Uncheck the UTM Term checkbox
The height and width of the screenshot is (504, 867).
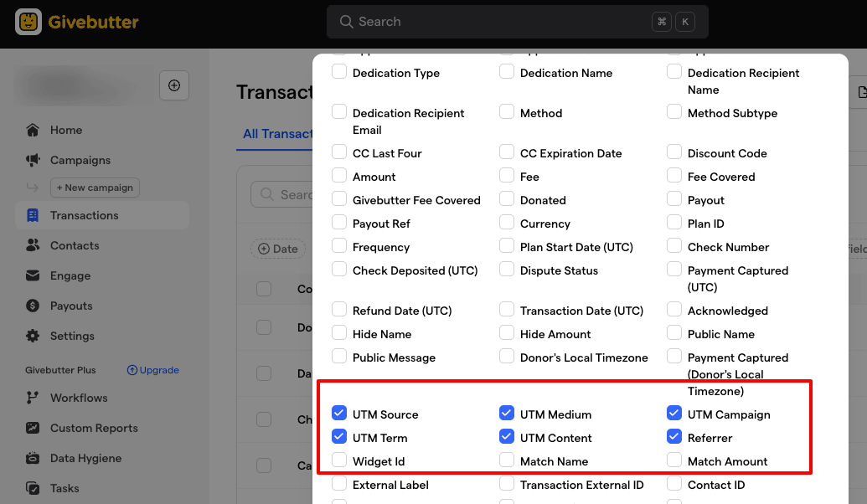339,436
